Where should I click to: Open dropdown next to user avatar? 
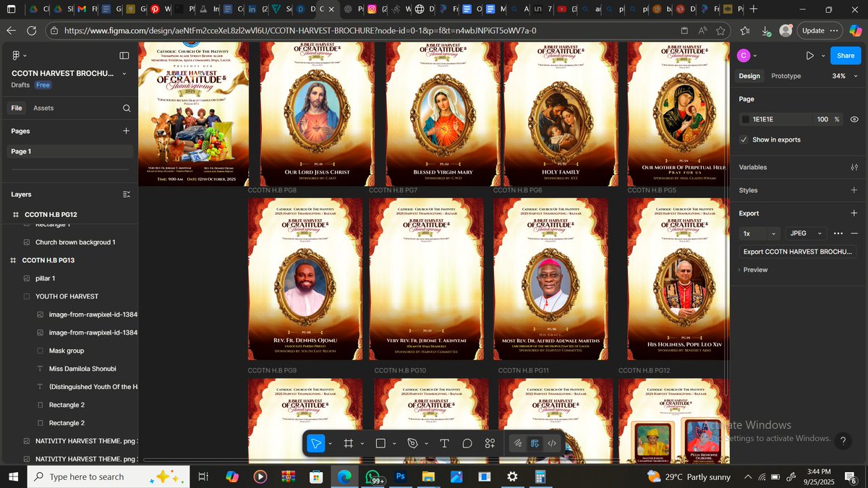(754, 56)
